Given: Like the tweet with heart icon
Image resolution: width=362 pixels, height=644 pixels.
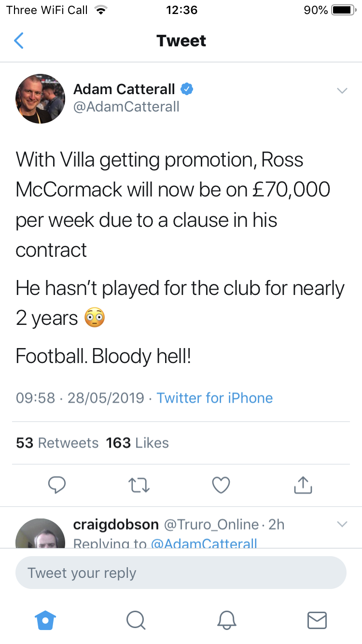Looking at the screenshot, I should (x=221, y=485).
